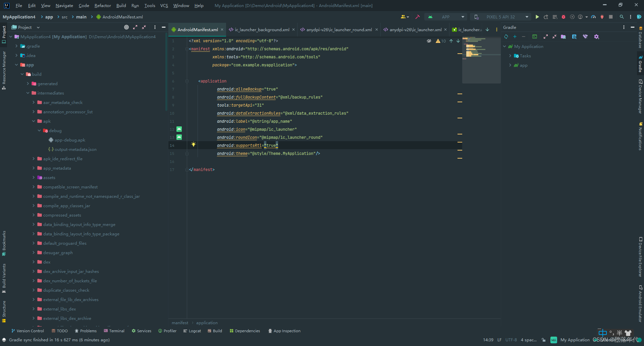Click the ic_launcher gutter icon on line 12

pyautogui.click(x=179, y=129)
